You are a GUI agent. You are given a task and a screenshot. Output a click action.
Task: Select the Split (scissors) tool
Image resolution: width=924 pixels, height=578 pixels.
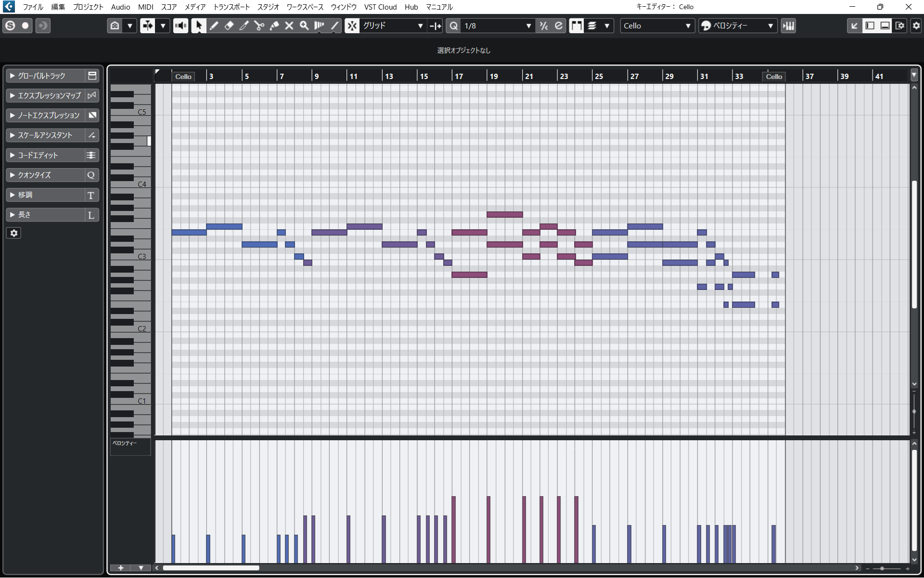[259, 26]
